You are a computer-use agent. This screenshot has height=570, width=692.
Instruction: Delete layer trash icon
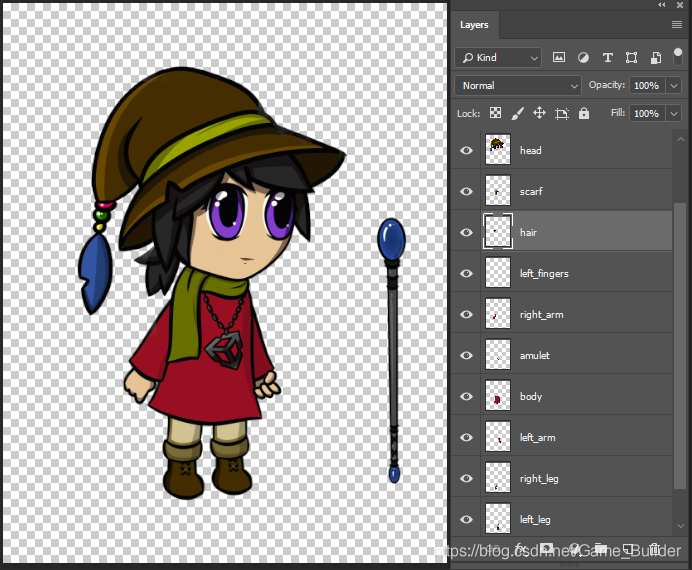[x=654, y=549]
